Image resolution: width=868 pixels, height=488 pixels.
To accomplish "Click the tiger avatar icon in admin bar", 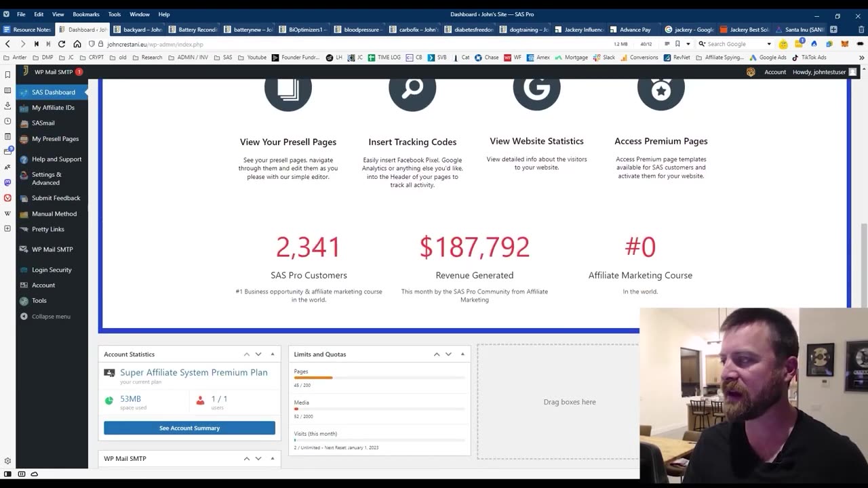I will pos(751,72).
